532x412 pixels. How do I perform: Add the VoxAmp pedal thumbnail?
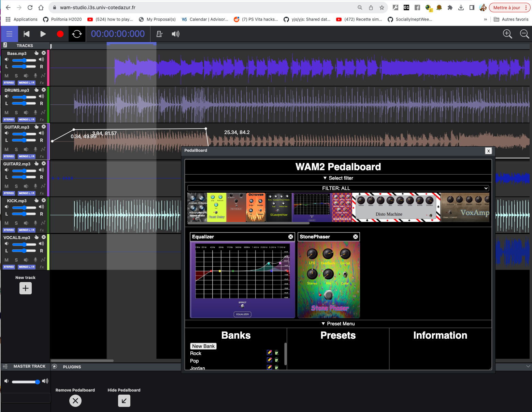[465, 208]
